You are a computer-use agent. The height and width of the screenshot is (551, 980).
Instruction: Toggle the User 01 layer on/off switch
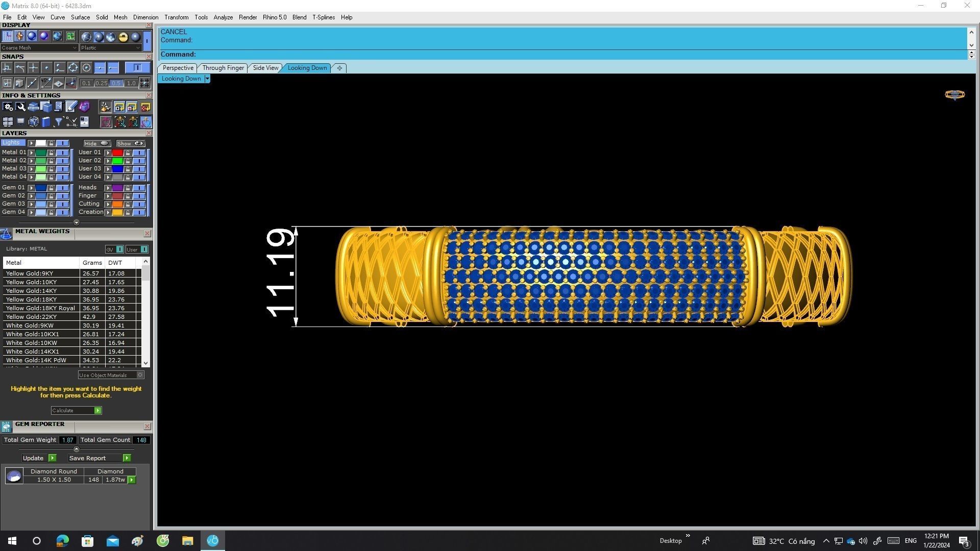[139, 153]
